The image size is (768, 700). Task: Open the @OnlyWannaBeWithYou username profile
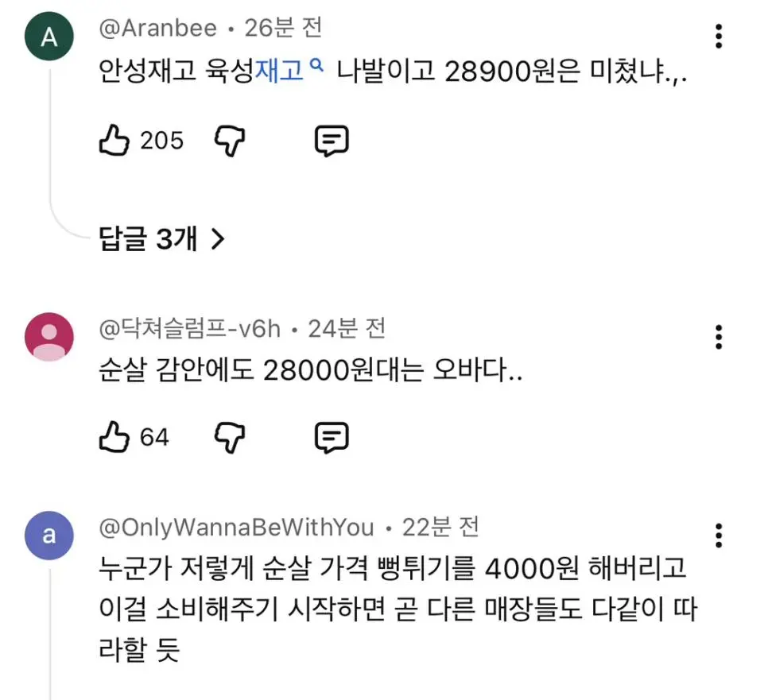coord(236,528)
